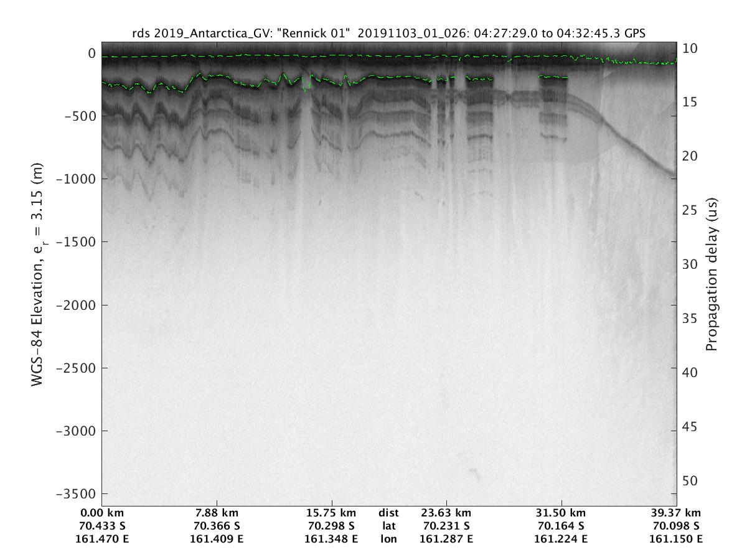Click the 70.098 S latitude label
747x560 pixels.
coord(676,526)
